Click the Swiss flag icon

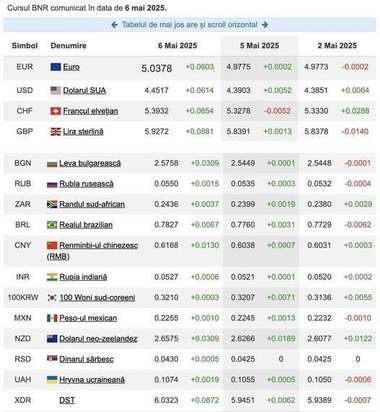pyautogui.click(x=56, y=111)
